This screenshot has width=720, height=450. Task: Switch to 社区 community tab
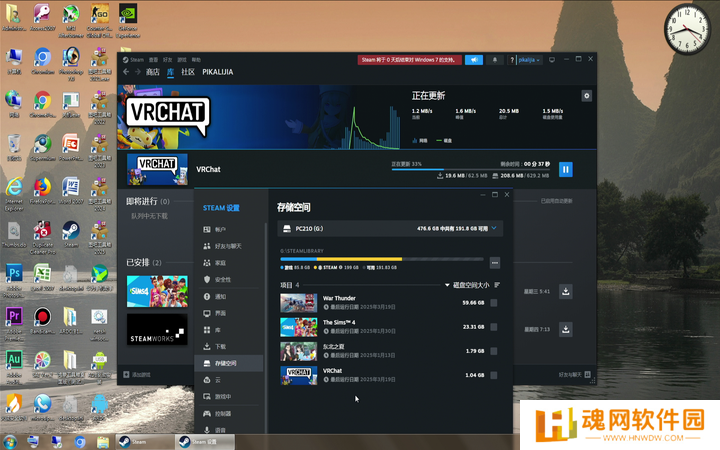(x=188, y=72)
